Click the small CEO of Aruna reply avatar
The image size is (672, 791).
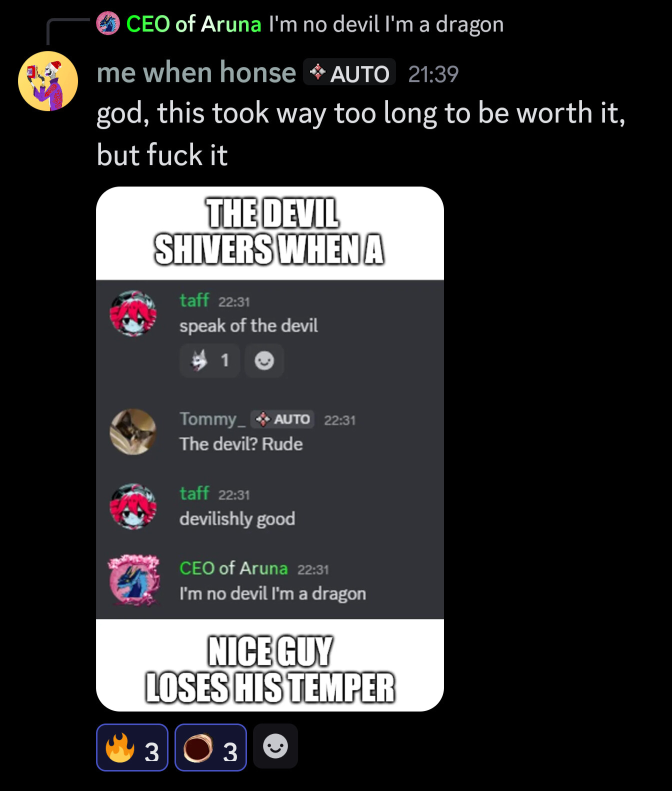tap(108, 23)
